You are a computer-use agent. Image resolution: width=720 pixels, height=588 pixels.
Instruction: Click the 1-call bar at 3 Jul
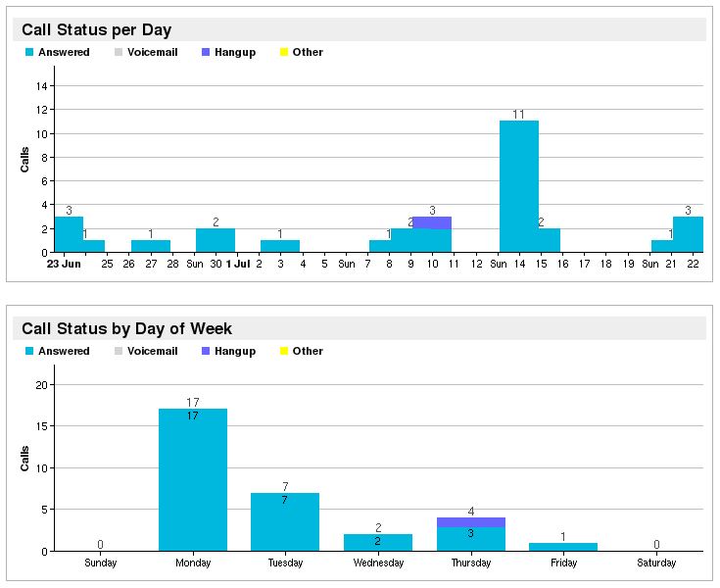click(280, 246)
